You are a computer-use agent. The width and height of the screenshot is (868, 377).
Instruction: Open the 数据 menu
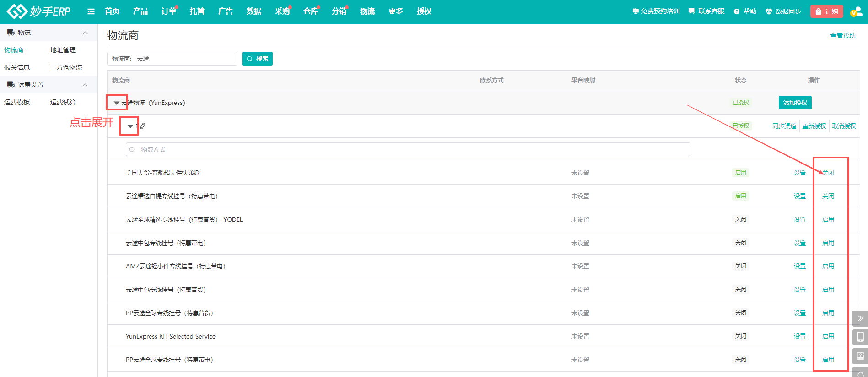point(254,11)
